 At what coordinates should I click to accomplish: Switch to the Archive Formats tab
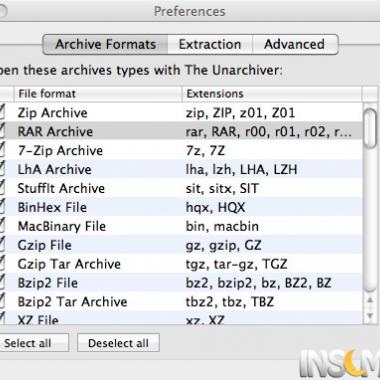pos(105,44)
